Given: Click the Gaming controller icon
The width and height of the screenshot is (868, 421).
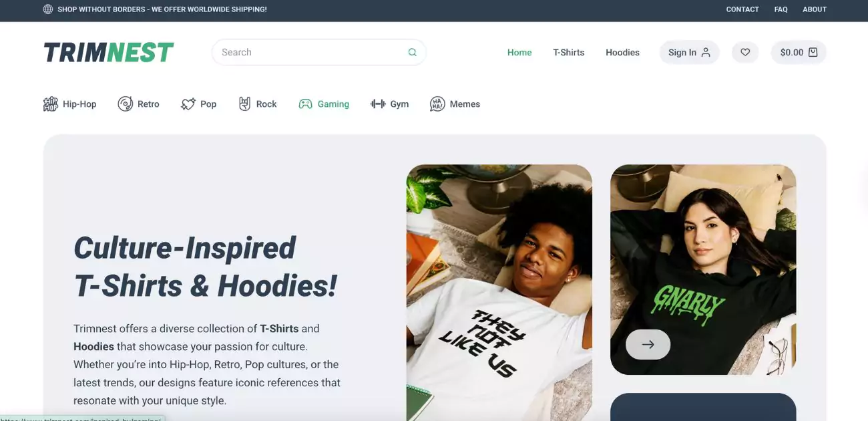Looking at the screenshot, I should coord(305,104).
